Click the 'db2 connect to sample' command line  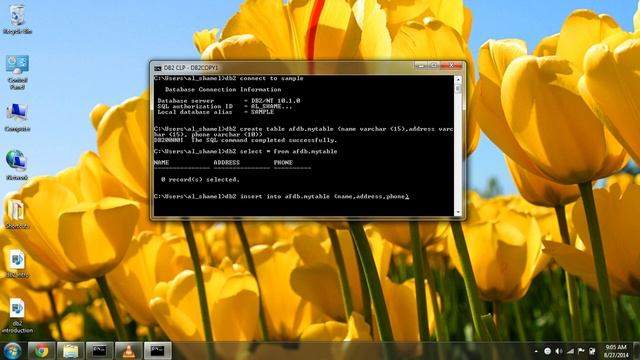tap(229, 78)
